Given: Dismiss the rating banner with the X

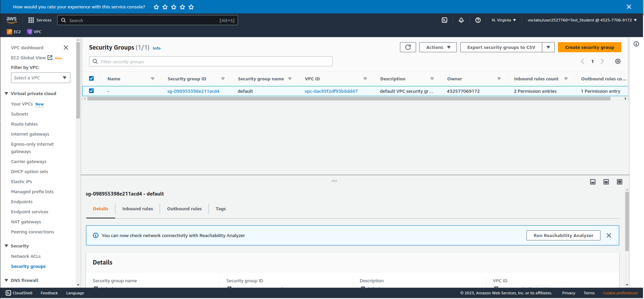Looking at the screenshot, I should 629,7.
